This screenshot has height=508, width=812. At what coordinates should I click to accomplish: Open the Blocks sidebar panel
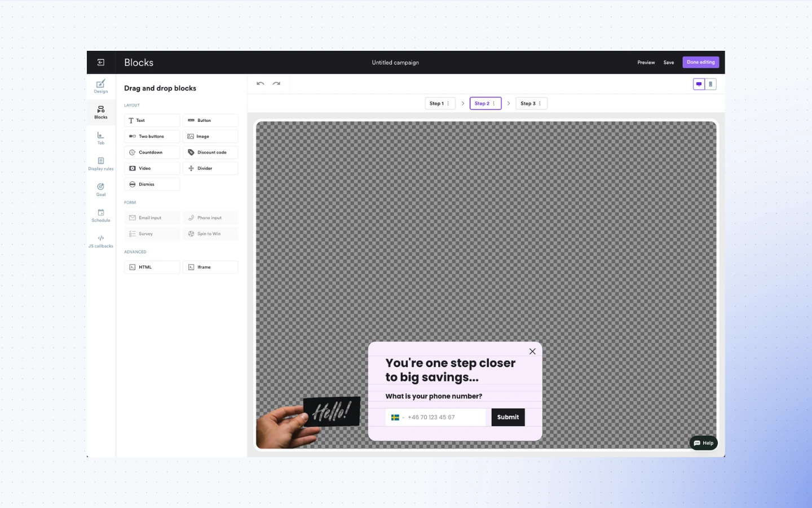pos(101,112)
